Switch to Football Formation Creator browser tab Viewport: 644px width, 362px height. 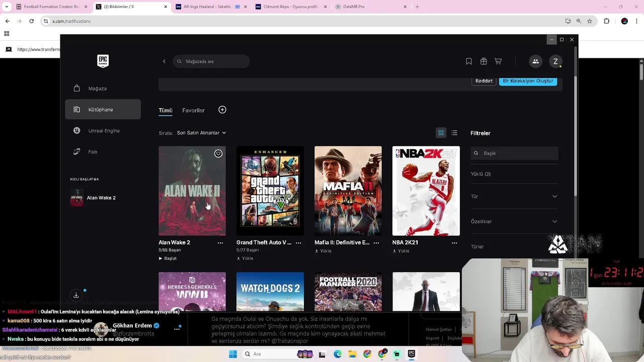(52, 7)
